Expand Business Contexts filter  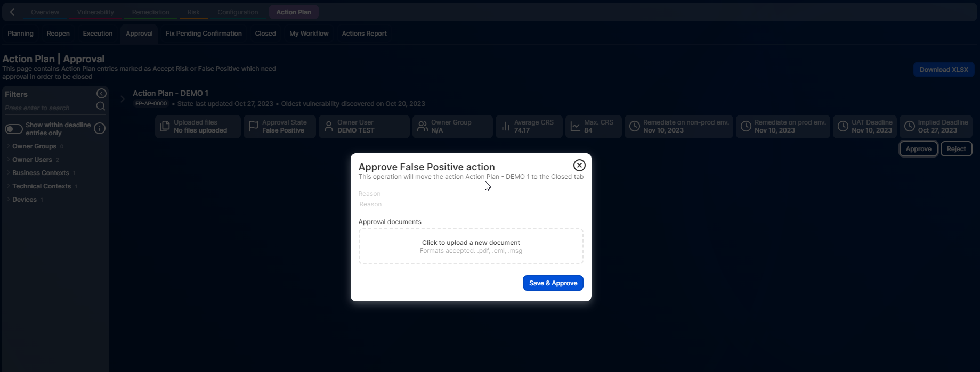(x=41, y=173)
